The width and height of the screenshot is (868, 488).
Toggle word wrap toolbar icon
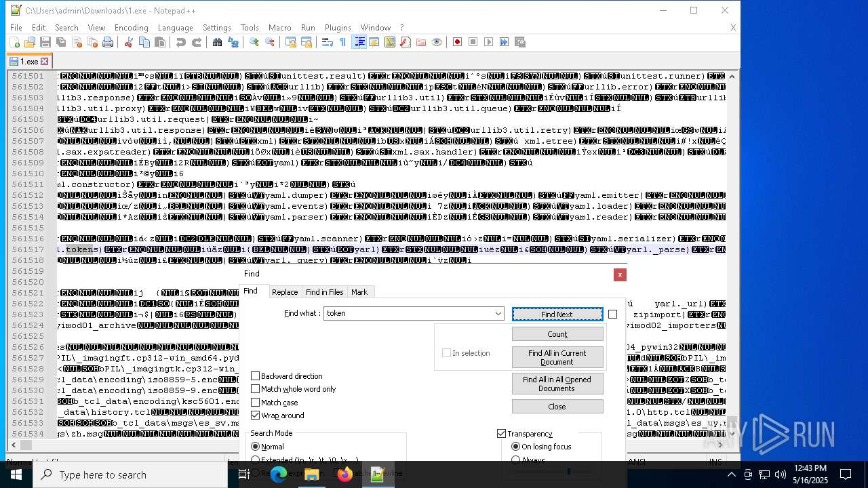[x=327, y=42]
